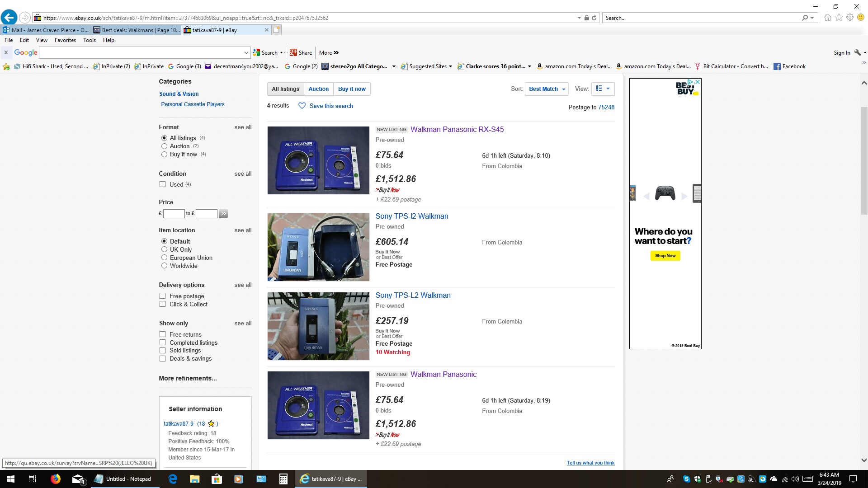
Task: Select the All listings format radio button
Action: point(164,138)
